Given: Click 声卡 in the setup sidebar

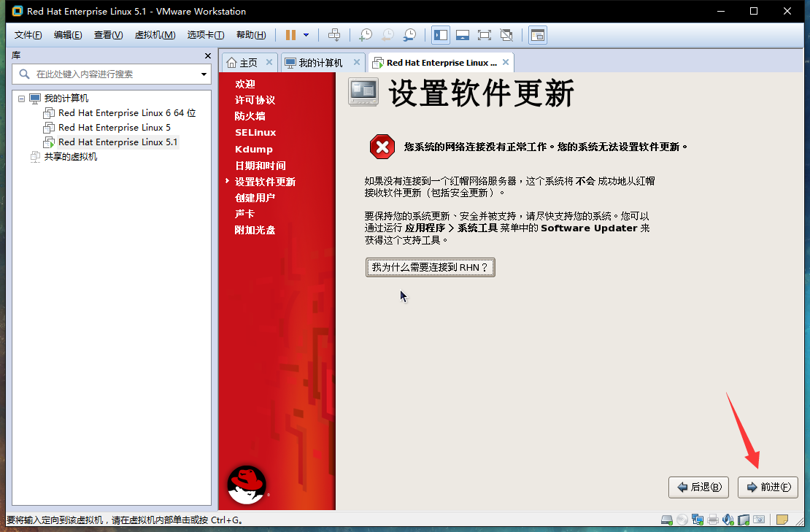Looking at the screenshot, I should pyautogui.click(x=244, y=214).
